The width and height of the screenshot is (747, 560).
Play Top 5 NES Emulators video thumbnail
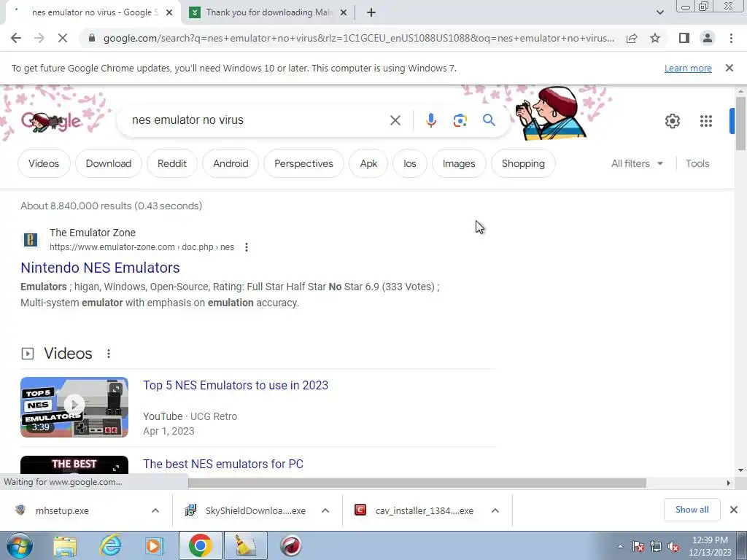(74, 407)
